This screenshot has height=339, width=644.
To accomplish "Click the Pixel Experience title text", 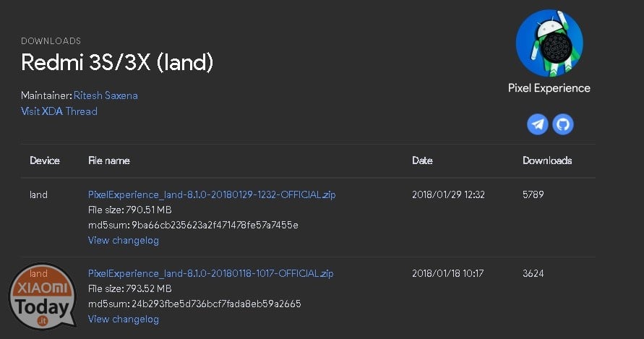I will point(549,88).
